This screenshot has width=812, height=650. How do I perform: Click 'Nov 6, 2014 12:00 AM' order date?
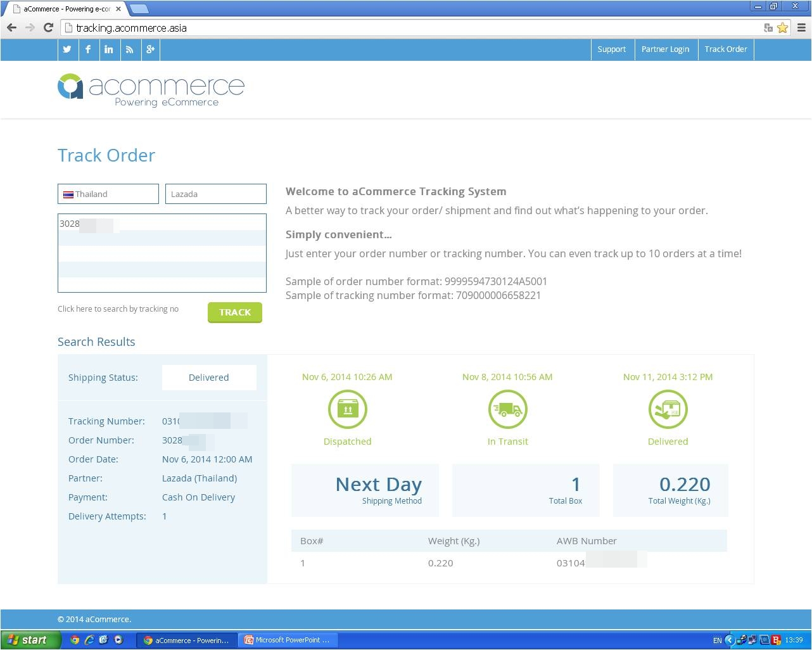[207, 459]
